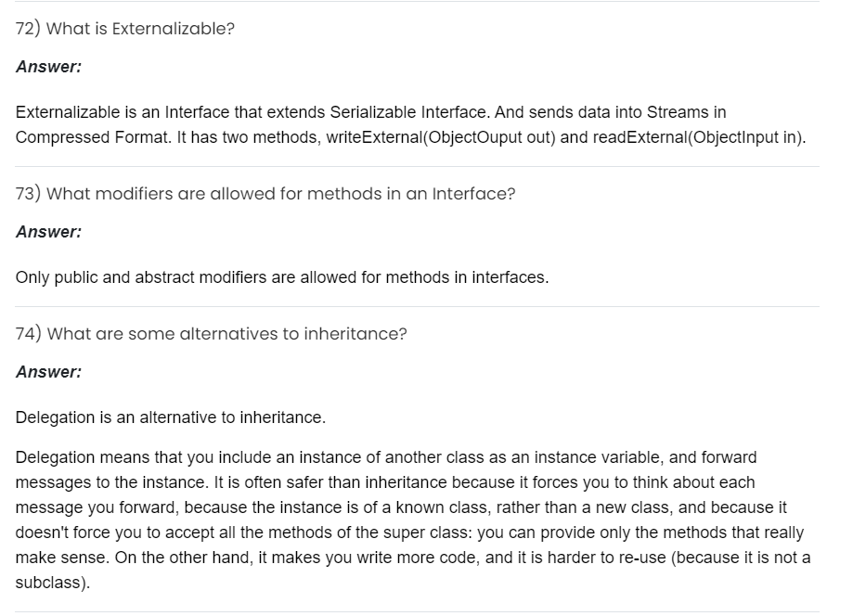Click the Answer label under question 73

[x=48, y=232]
